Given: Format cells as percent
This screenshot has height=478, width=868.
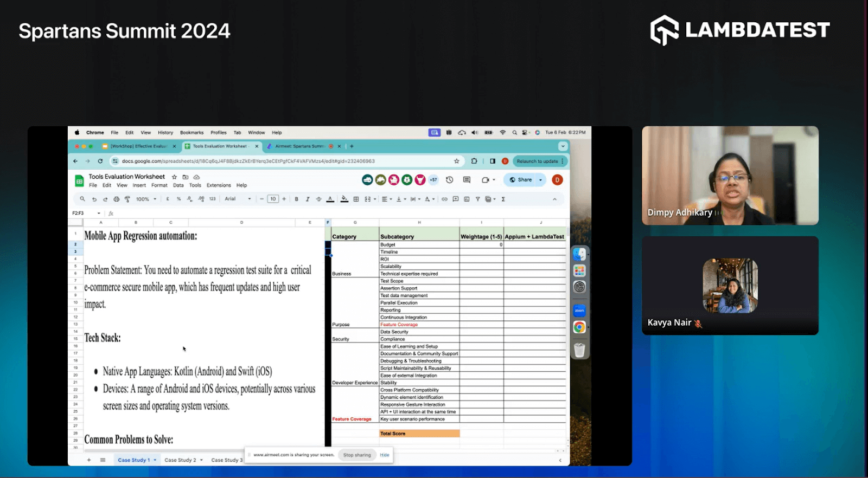Looking at the screenshot, I should (178, 199).
